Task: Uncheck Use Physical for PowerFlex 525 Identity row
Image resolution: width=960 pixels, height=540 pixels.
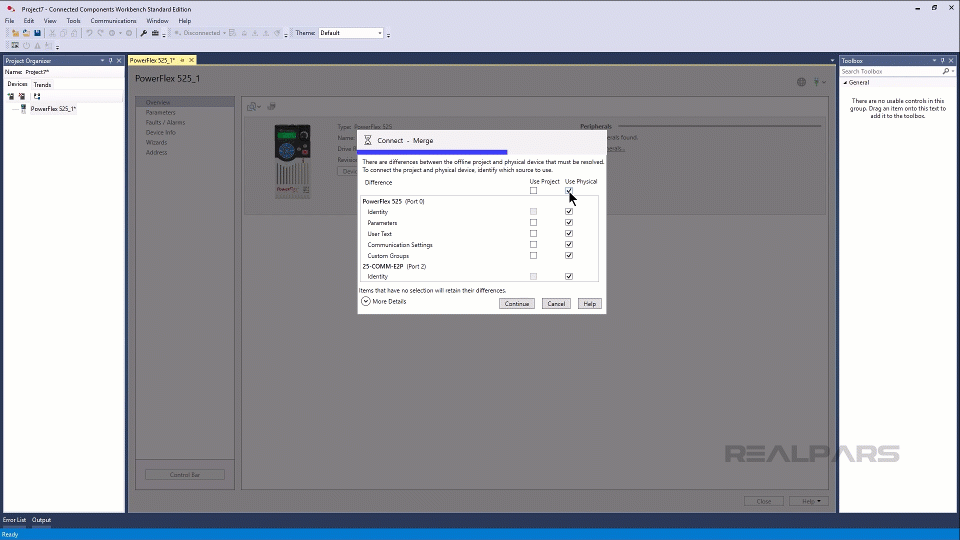Action: (569, 212)
